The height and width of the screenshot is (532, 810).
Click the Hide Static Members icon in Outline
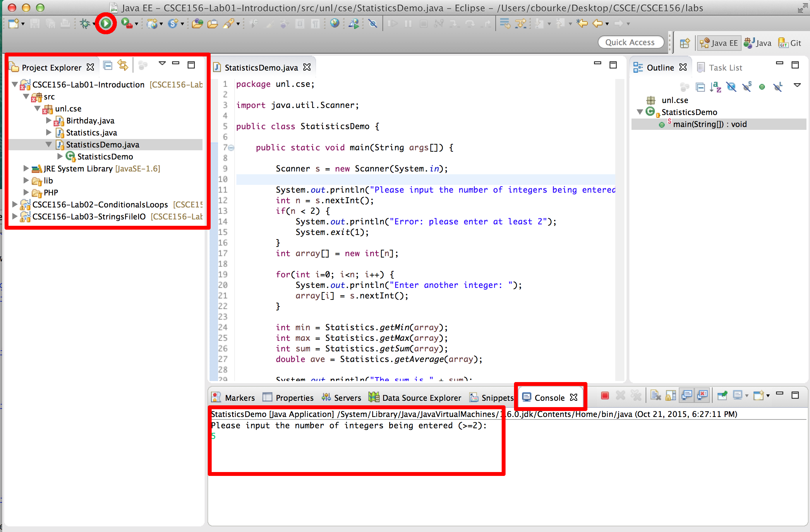(746, 87)
